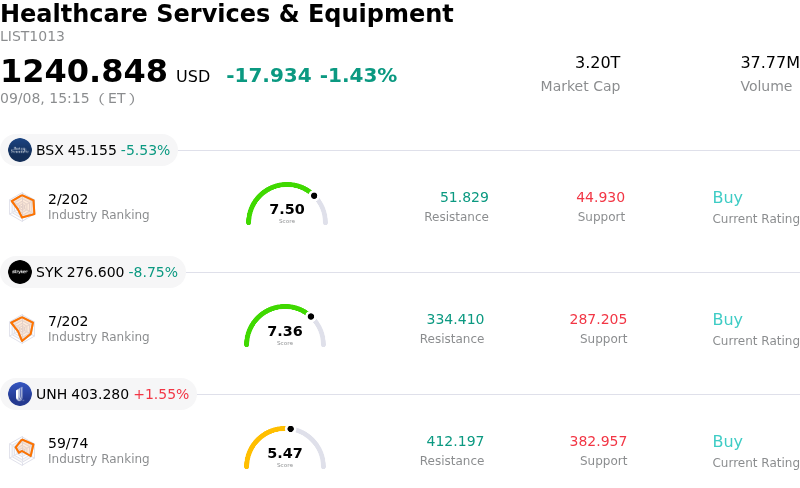This screenshot has width=800, height=488.
Task: Open the BSX 45.155 stock chip
Action: [89, 150]
